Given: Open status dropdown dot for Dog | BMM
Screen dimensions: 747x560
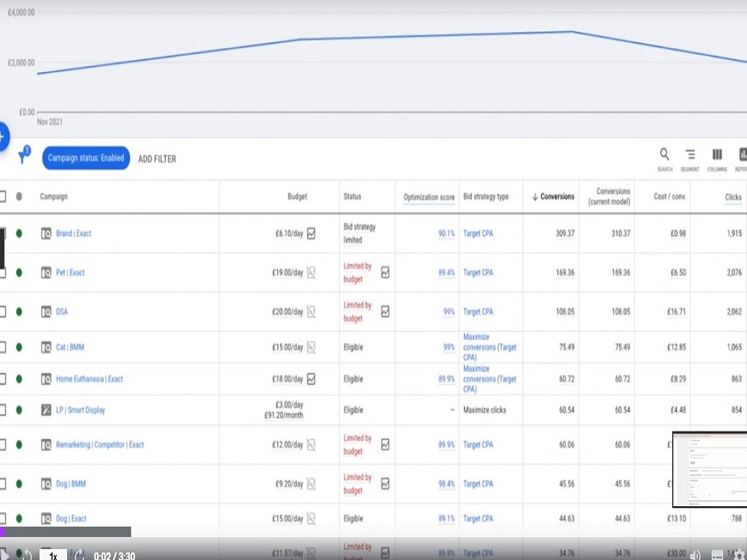Looking at the screenshot, I should pos(19,484).
